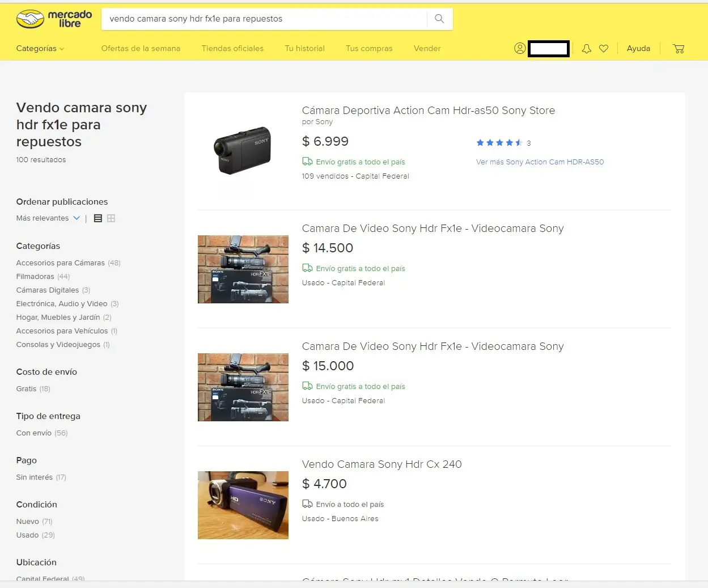This screenshot has height=588, width=708.
Task: Switch to grid view icon
Action: (x=111, y=218)
